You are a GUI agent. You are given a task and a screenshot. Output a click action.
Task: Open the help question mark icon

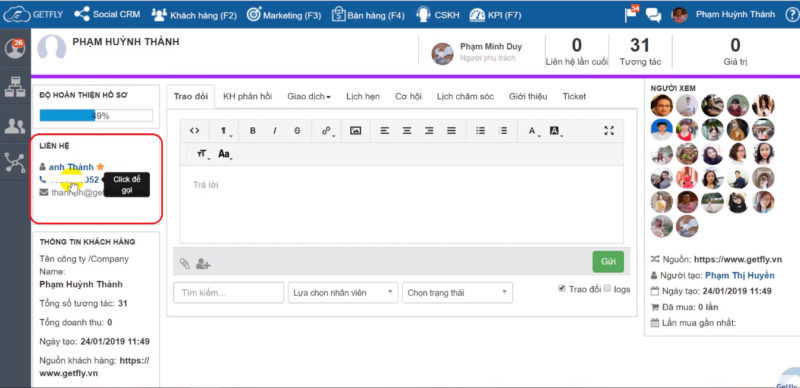[791, 14]
